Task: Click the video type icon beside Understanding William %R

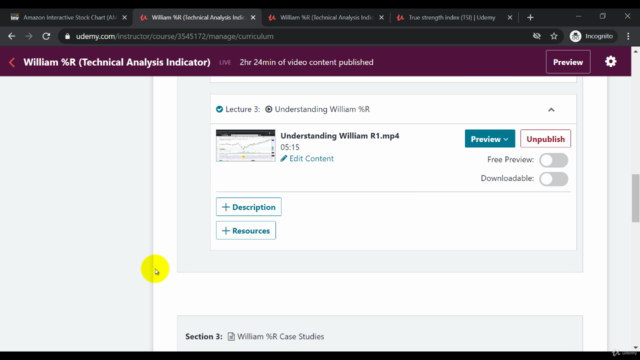Action: pyautogui.click(x=269, y=109)
